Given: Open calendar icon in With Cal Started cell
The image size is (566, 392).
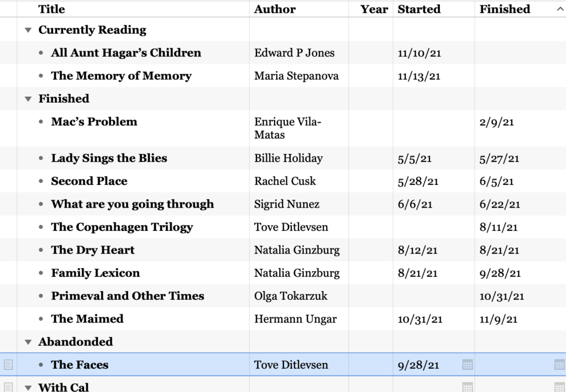Looking at the screenshot, I should pos(468,388).
